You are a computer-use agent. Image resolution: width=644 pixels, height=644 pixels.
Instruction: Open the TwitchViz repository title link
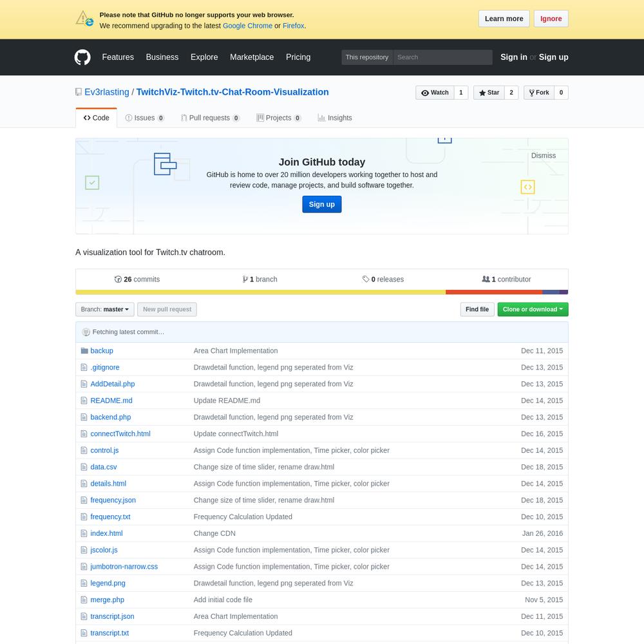[x=232, y=92]
